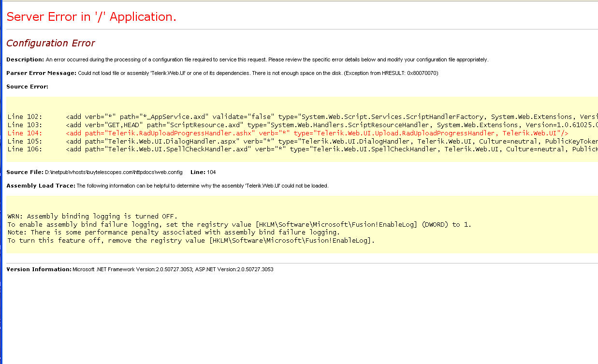The width and height of the screenshot is (598, 364).
Task: Click the "Version Information:" label
Action: pos(39,269)
